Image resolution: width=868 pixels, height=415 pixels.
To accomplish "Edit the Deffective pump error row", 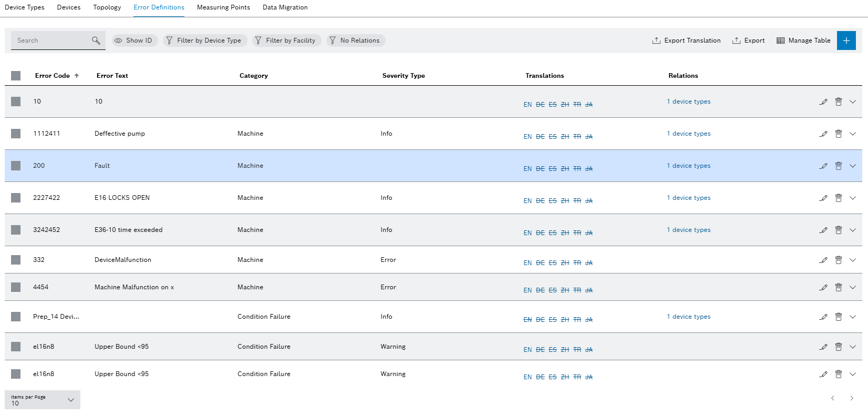I will pyautogui.click(x=823, y=134).
